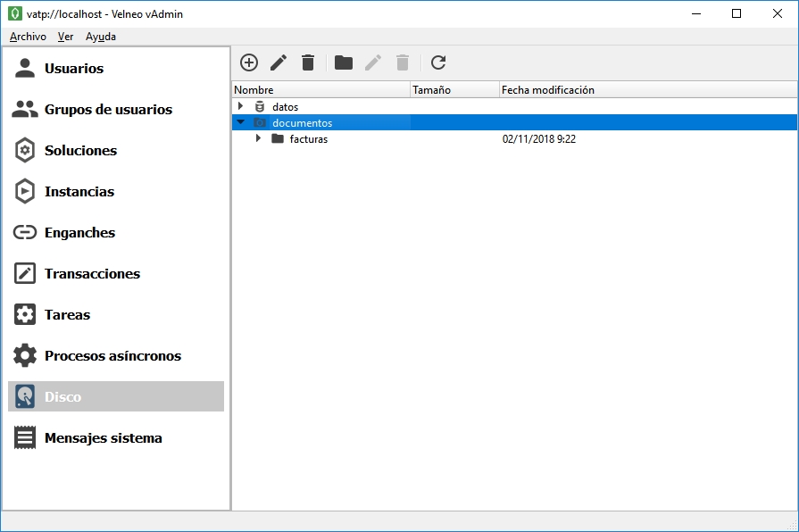This screenshot has height=532, width=799.
Task: Open Mensajes sistema in the sidebar
Action: pyautogui.click(x=103, y=438)
